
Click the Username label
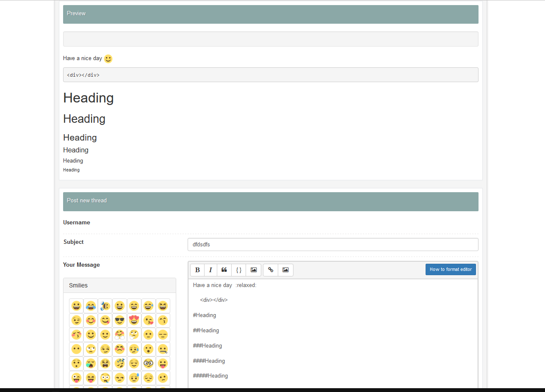pos(77,223)
